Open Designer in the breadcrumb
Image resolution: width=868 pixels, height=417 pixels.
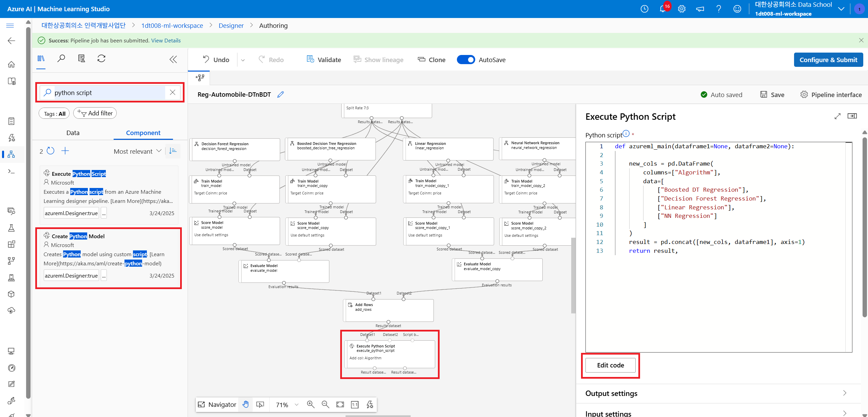pyautogui.click(x=231, y=25)
